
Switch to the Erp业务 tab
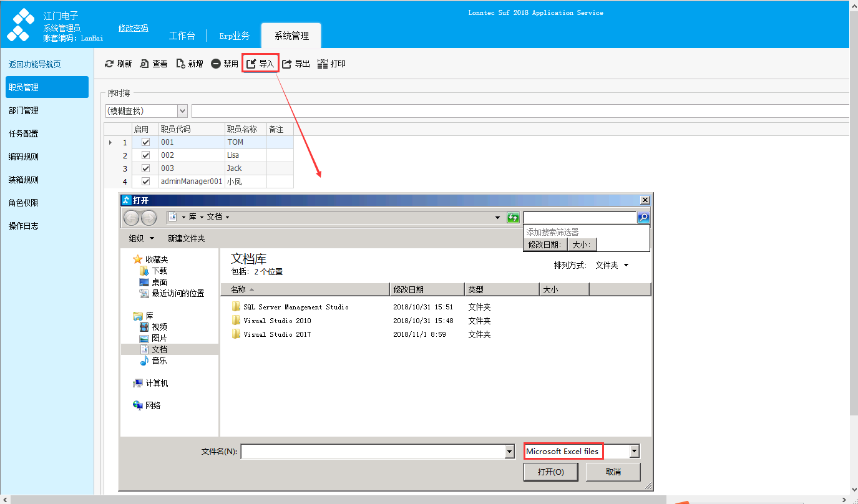235,36
